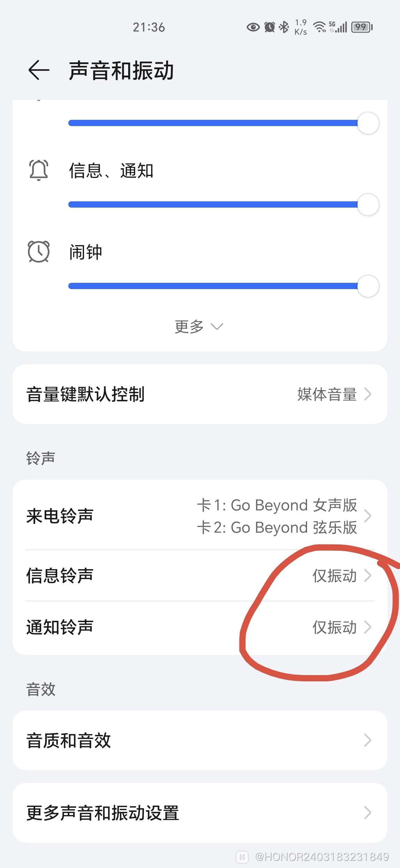The image size is (400, 868).
Task: Tap the battery indicator icon
Action: click(362, 27)
